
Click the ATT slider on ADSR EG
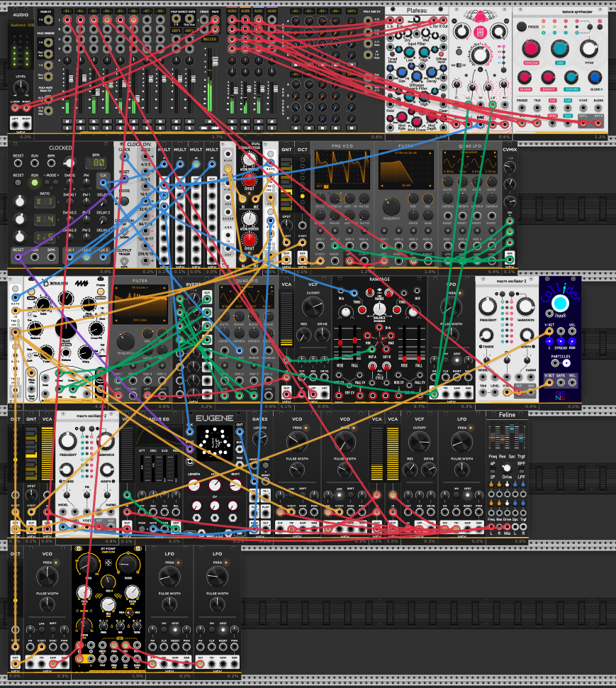click(142, 470)
